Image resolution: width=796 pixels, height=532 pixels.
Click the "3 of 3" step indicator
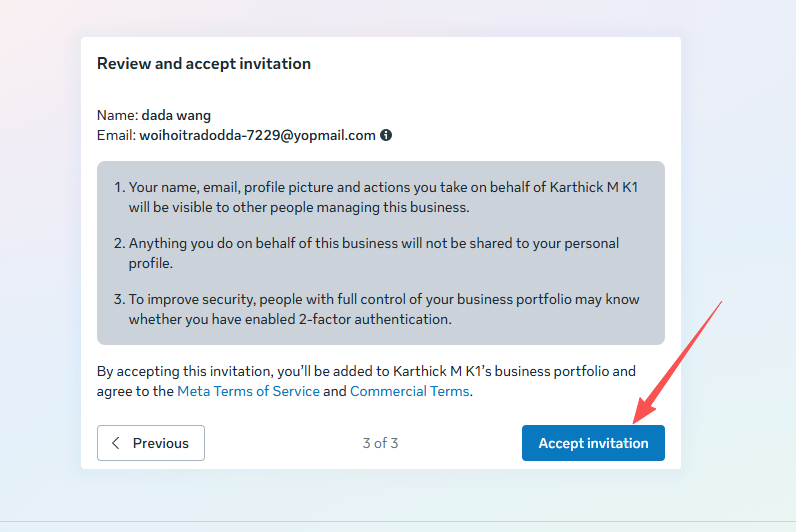pos(380,443)
